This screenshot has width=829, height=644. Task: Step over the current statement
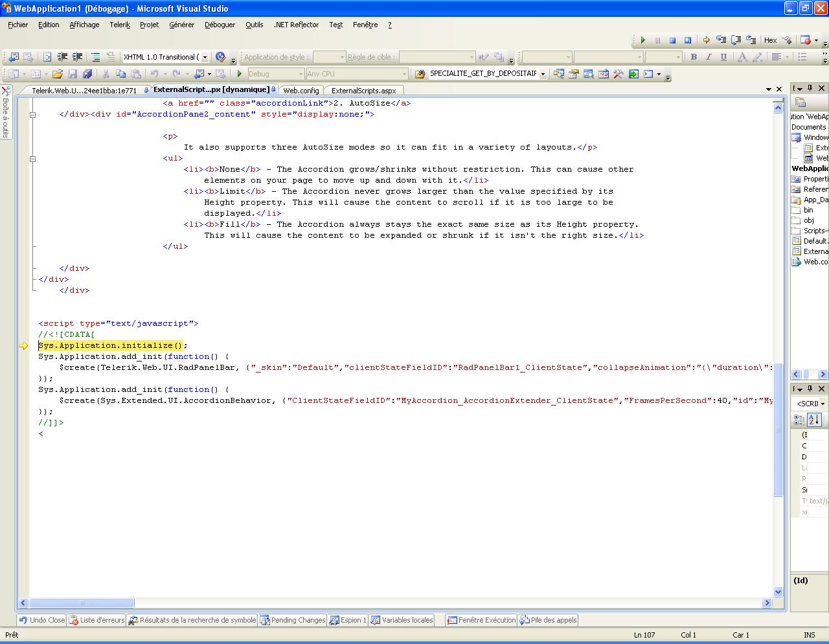click(x=736, y=40)
